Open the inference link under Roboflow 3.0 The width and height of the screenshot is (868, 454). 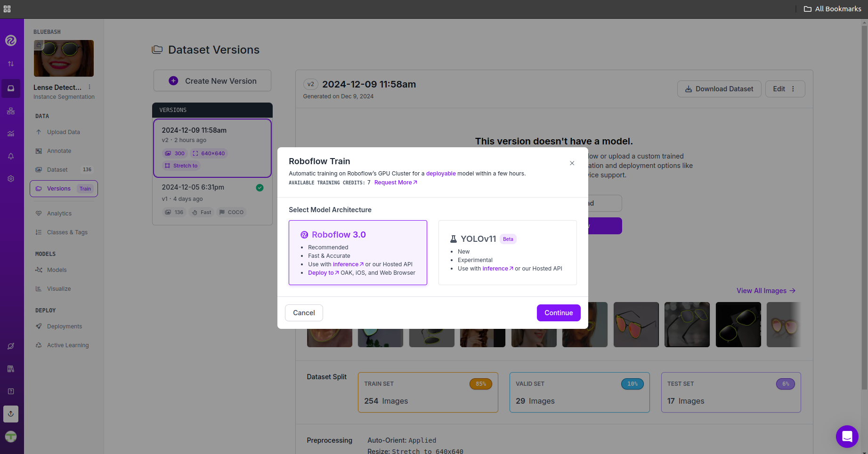(x=348, y=264)
